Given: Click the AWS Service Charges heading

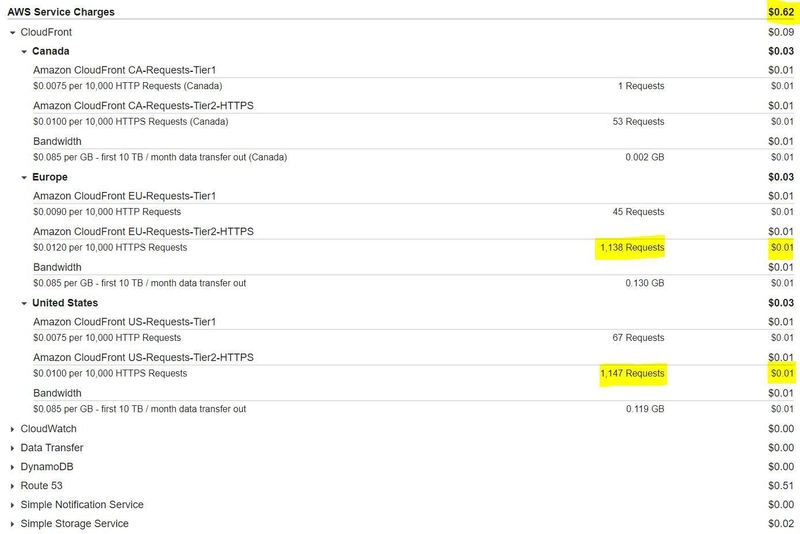Looking at the screenshot, I should [x=61, y=12].
